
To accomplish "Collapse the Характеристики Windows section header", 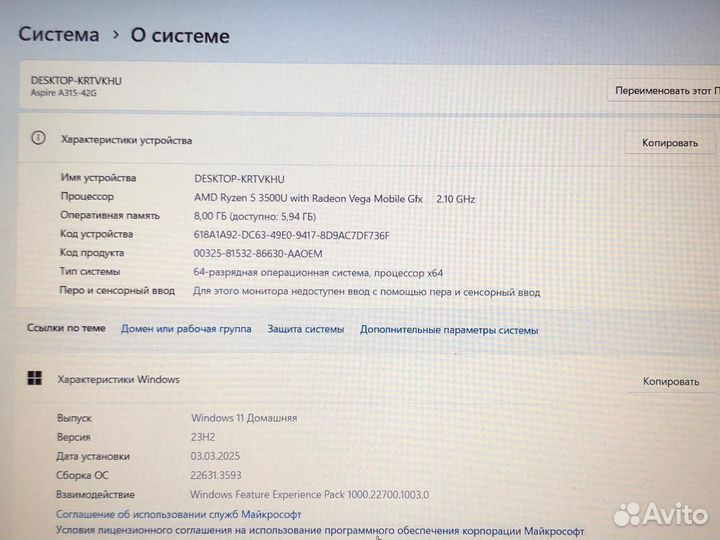I will [x=367, y=380].
